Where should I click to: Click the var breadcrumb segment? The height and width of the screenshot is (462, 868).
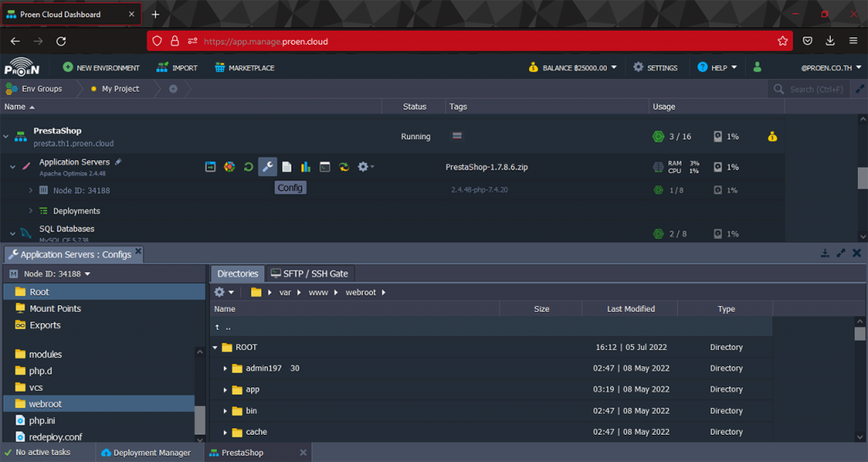(285, 292)
